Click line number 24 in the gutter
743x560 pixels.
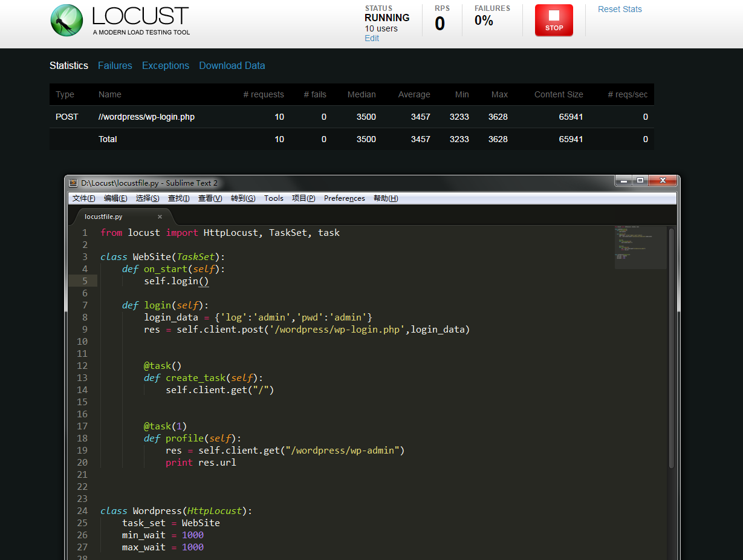82,510
